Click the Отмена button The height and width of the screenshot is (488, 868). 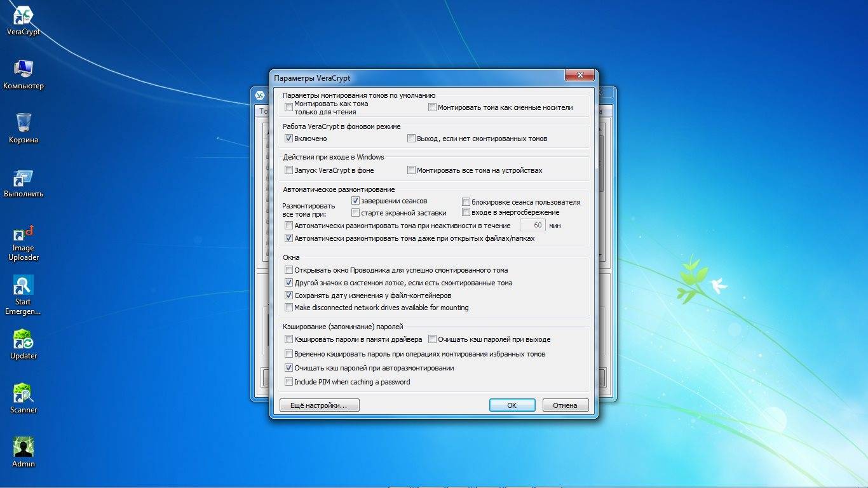[565, 405]
